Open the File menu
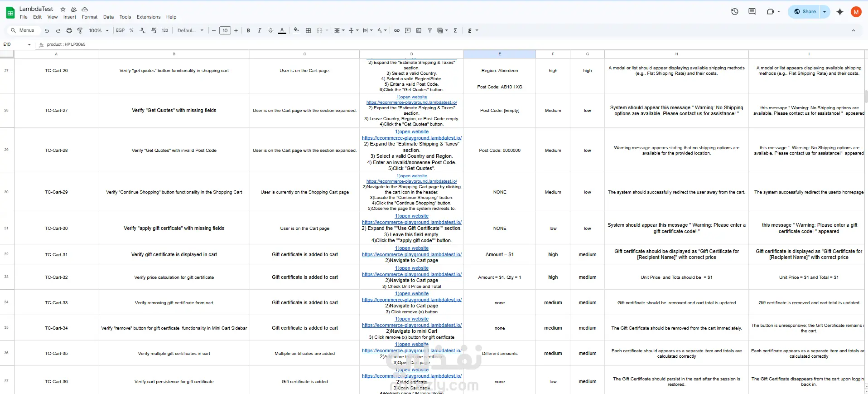Image resolution: width=868 pixels, height=394 pixels. click(24, 17)
